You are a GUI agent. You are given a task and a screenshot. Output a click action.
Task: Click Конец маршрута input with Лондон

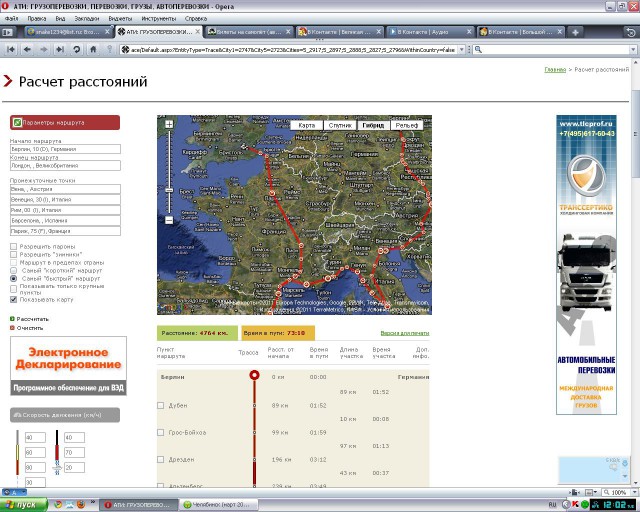(x=65, y=165)
